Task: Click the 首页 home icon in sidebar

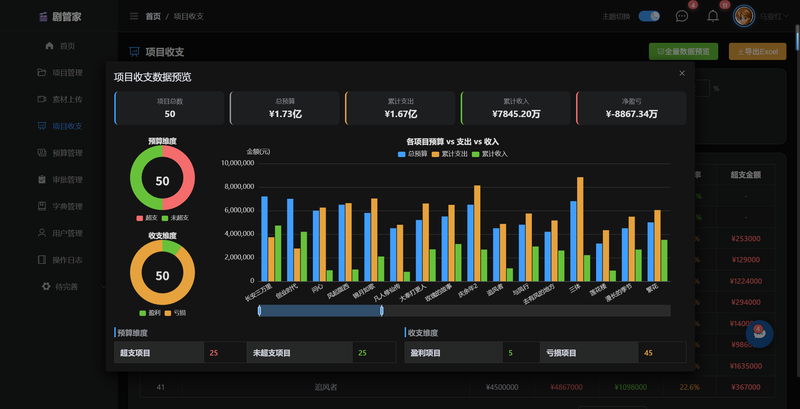Action: coord(49,46)
